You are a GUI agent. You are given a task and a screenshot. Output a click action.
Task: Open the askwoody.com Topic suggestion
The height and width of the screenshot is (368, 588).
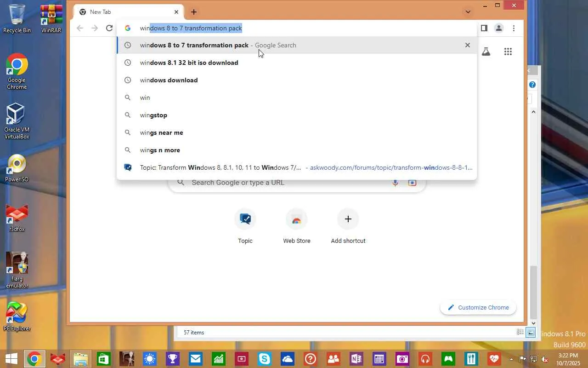[297, 167]
